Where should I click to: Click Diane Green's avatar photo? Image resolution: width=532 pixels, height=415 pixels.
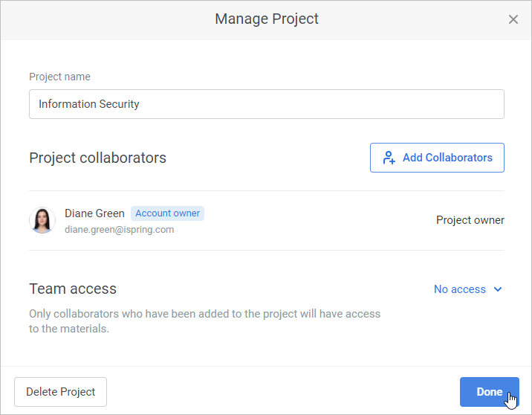(42, 220)
